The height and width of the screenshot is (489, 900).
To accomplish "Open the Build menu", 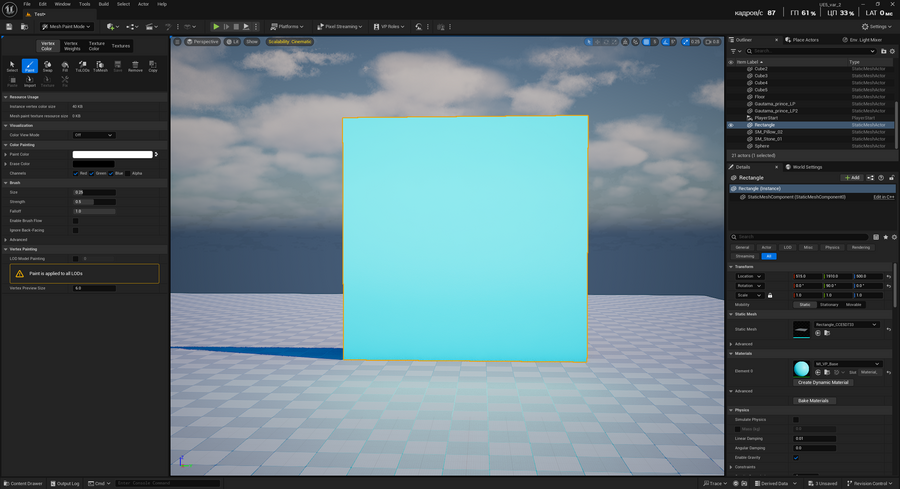I will (x=103, y=4).
